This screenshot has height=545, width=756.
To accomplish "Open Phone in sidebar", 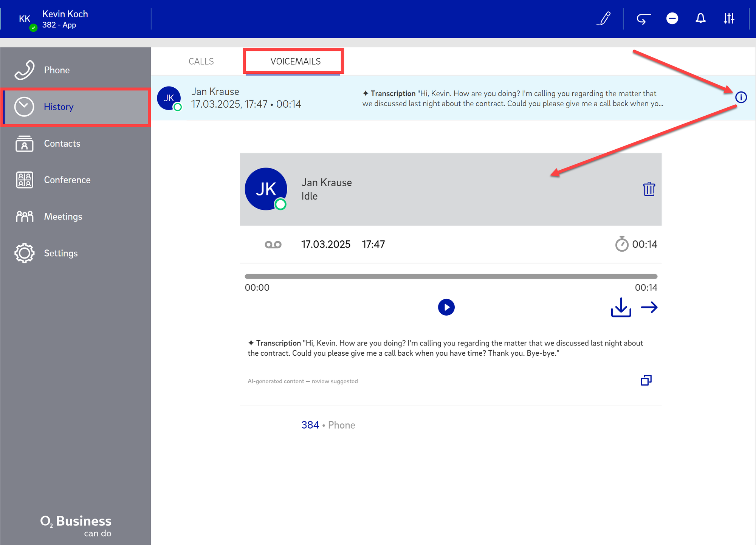I will point(57,70).
